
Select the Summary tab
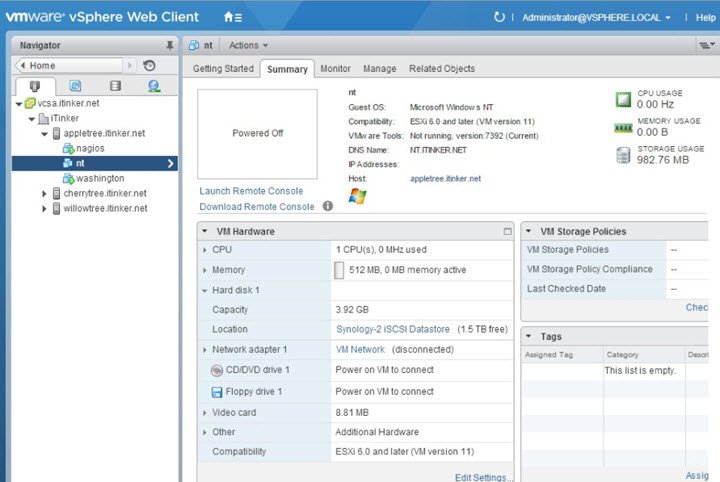click(x=287, y=69)
